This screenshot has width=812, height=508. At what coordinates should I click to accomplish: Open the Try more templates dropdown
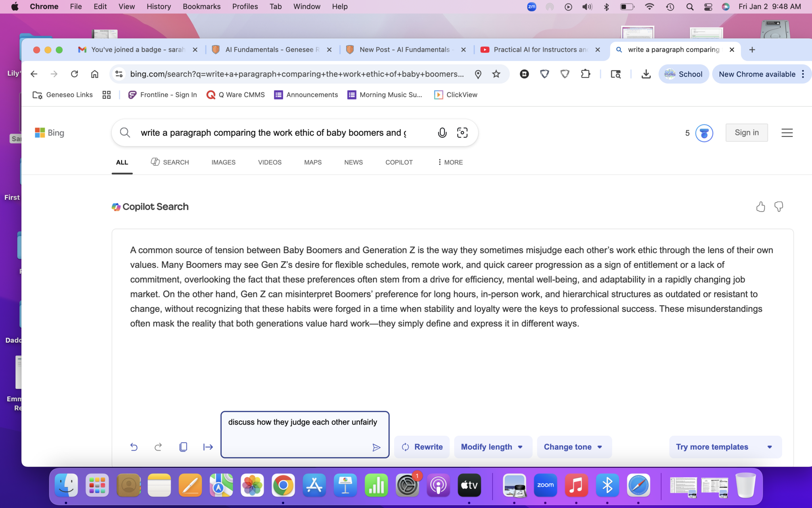pyautogui.click(x=725, y=447)
